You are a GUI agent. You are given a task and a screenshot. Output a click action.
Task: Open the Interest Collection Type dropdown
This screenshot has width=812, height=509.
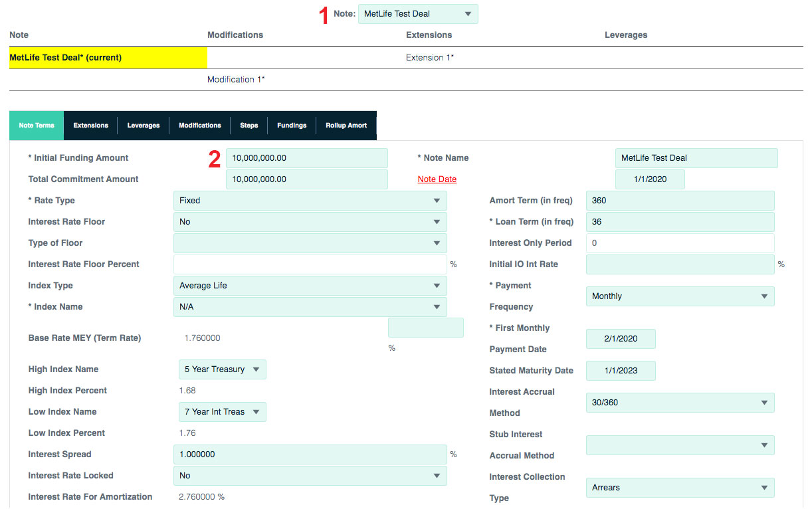click(x=680, y=488)
